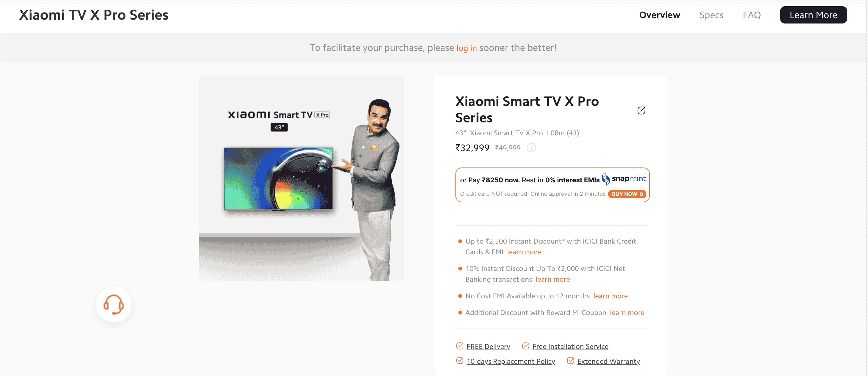This screenshot has height=376, width=868.
Task: Click the share icon beside product title
Action: [x=641, y=110]
